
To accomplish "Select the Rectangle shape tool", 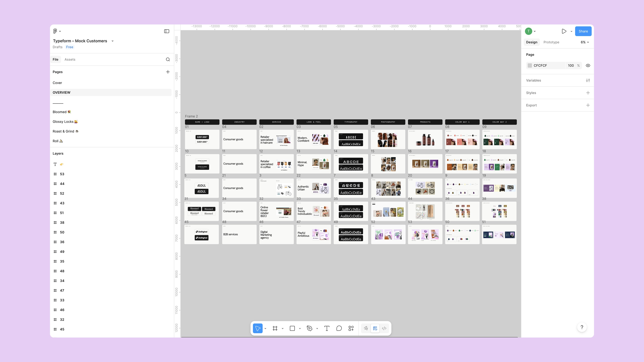I will pyautogui.click(x=292, y=328).
